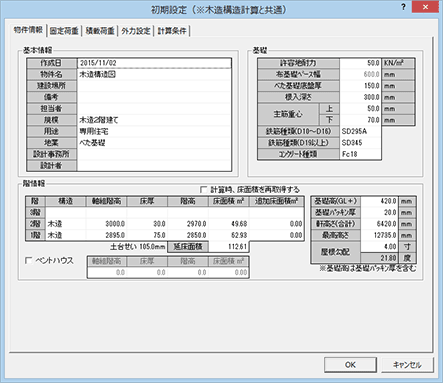Click the 3階 row header
The image size is (443, 383).
pyautogui.click(x=35, y=212)
